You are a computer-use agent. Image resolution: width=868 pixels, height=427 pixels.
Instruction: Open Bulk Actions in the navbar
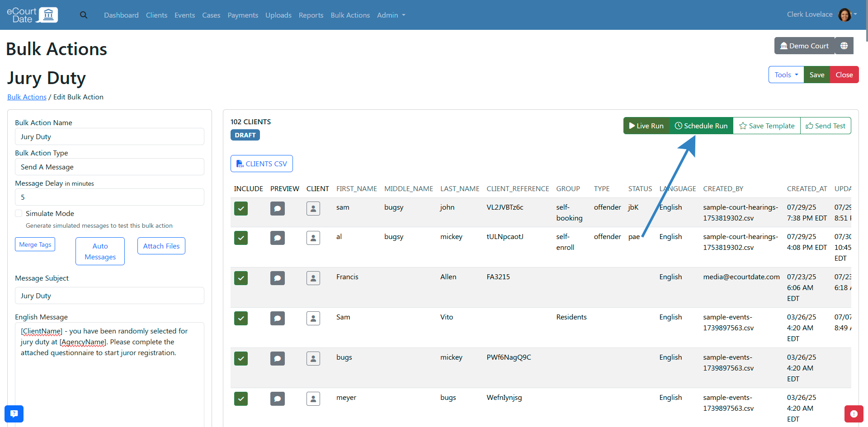click(350, 15)
